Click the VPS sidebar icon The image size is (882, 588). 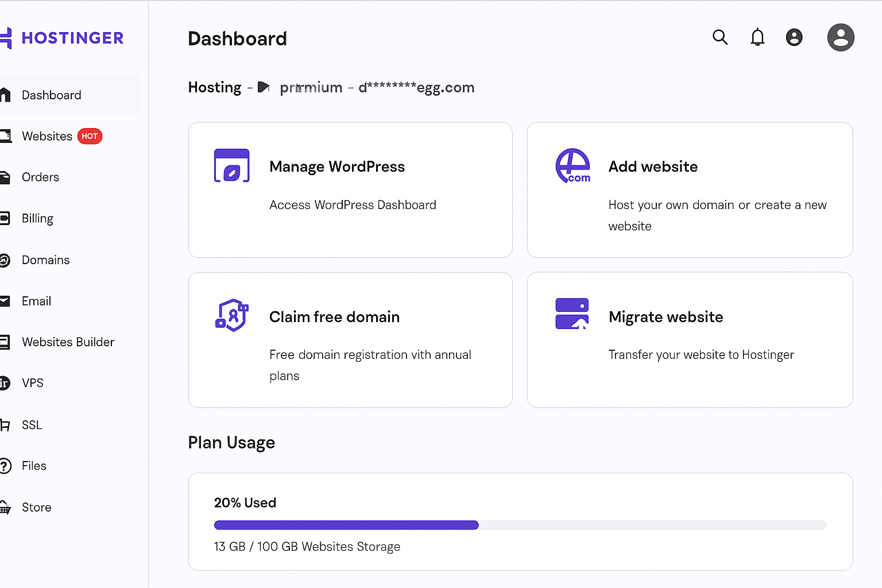point(5,383)
